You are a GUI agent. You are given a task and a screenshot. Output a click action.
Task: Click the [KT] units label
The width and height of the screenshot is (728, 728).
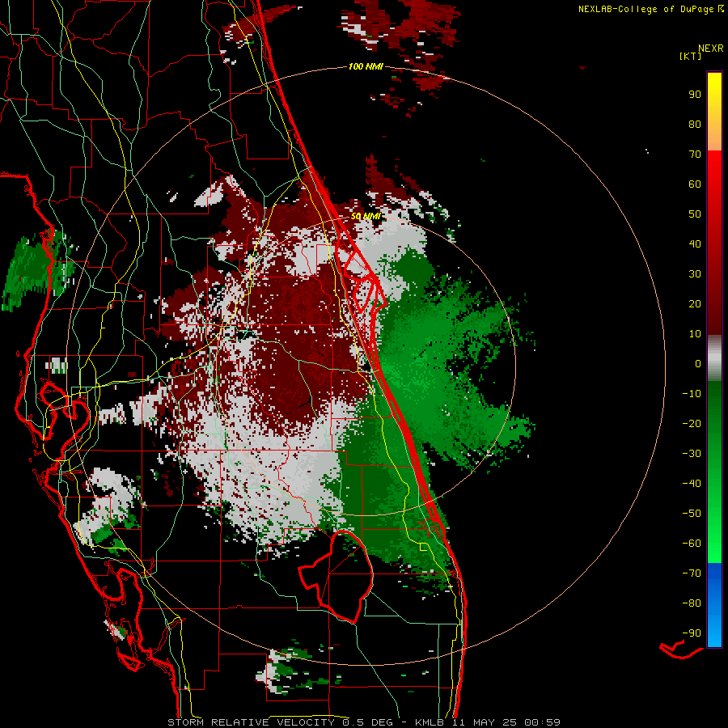coord(691,56)
